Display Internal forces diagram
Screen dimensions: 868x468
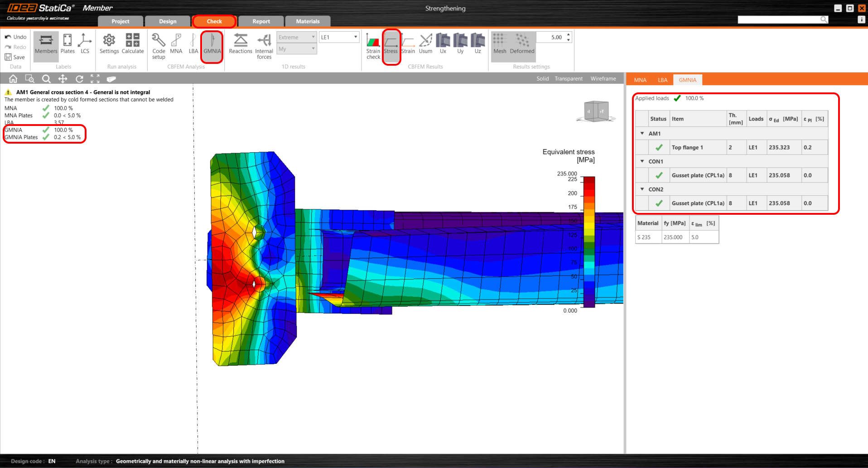click(x=264, y=46)
